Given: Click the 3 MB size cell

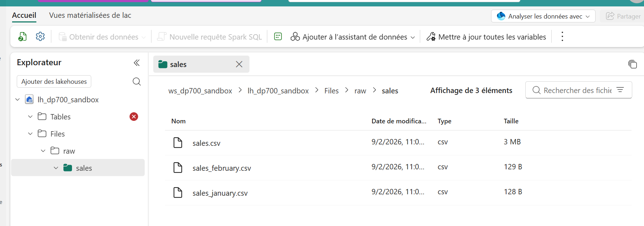Looking at the screenshot, I should tap(512, 142).
